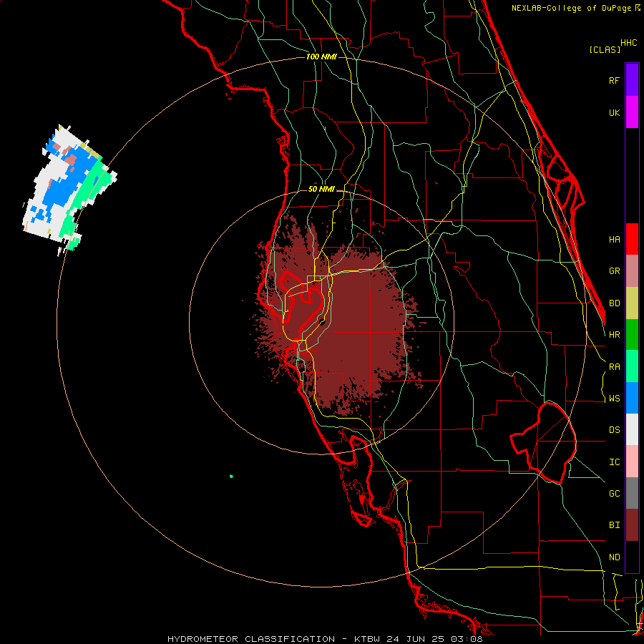
Task: Click the [CLAS] label
Action: 605,49
